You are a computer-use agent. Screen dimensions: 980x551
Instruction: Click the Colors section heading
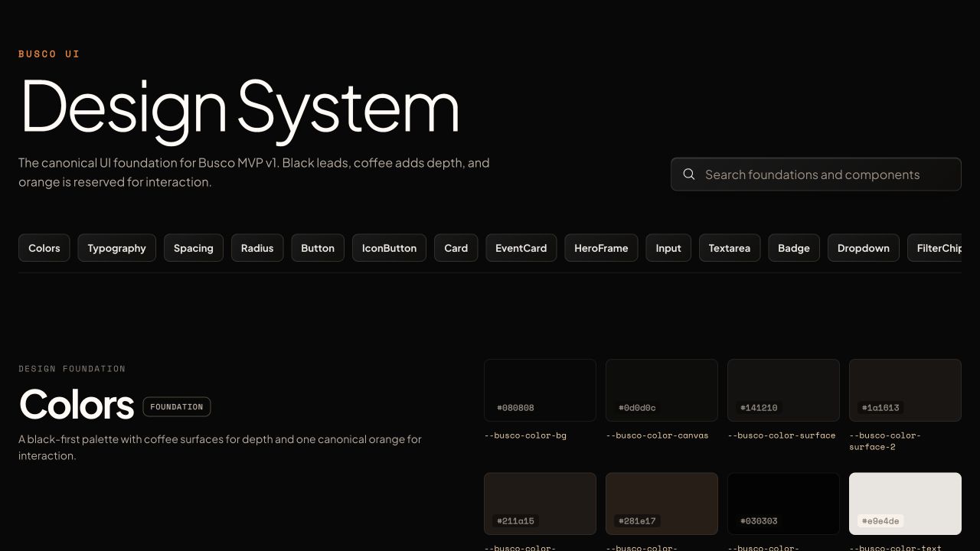(x=77, y=404)
